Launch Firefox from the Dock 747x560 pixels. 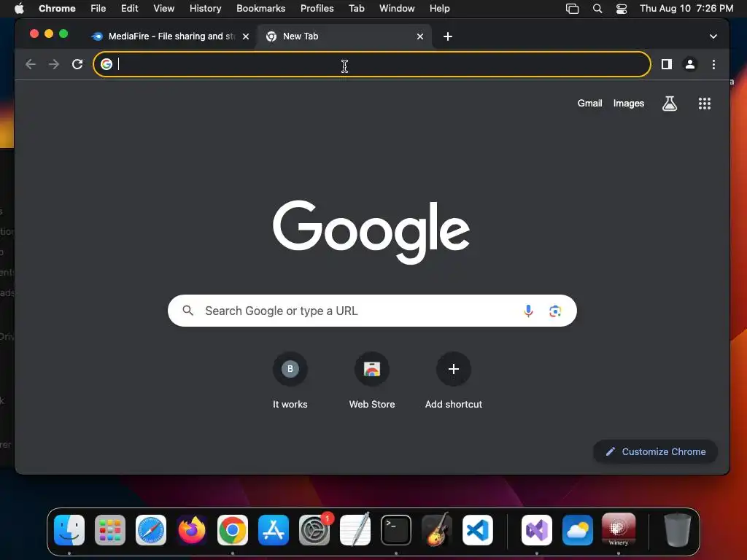192,530
